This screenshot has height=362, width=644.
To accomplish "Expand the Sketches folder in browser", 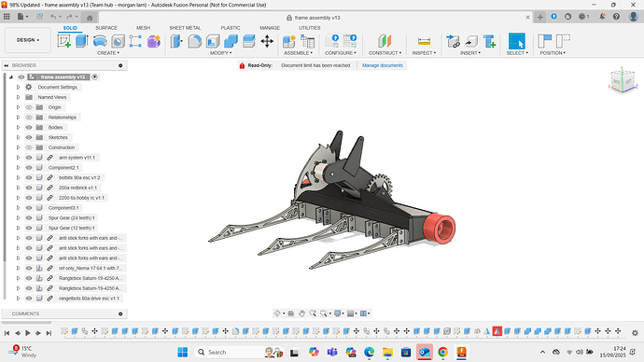I will pos(18,137).
